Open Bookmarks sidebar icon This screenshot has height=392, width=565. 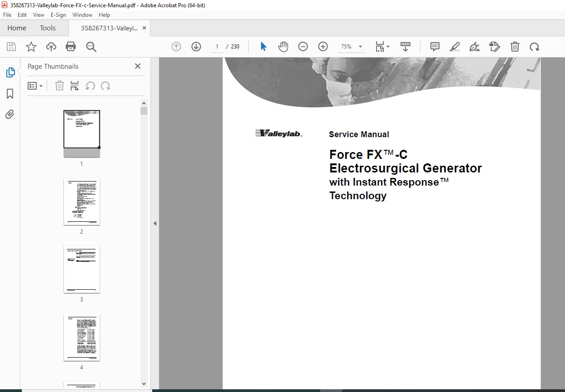pos(10,94)
